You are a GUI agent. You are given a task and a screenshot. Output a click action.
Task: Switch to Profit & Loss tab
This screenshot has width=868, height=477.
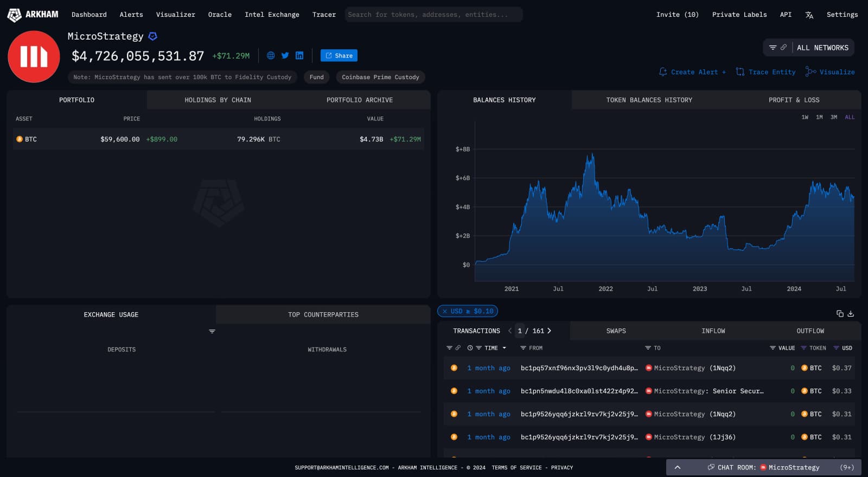[794, 100]
